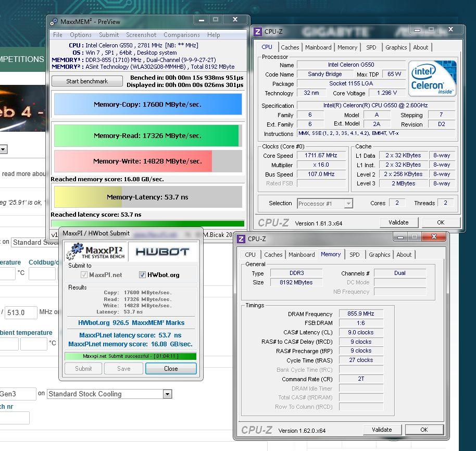This screenshot has height=451, width=476.
Task: Click the MaxxPI² system bench logo
Action: (96, 252)
